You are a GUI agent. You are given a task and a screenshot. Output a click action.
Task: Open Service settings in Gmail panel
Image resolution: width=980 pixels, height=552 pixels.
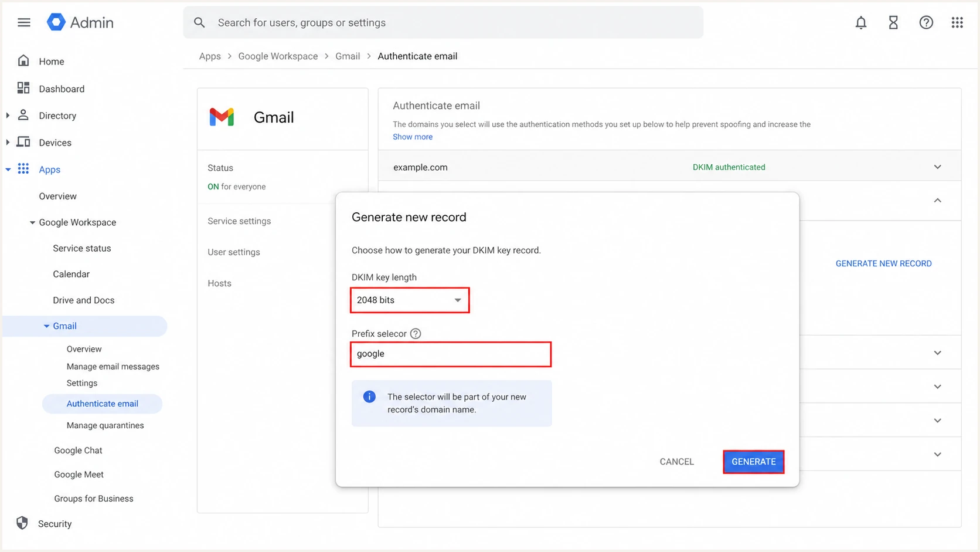point(239,221)
